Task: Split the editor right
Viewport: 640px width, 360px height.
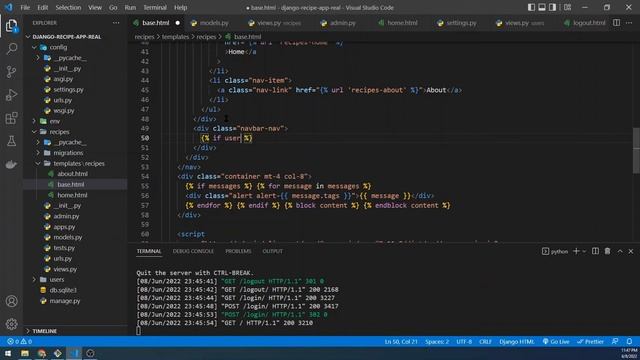Action: click(x=616, y=23)
